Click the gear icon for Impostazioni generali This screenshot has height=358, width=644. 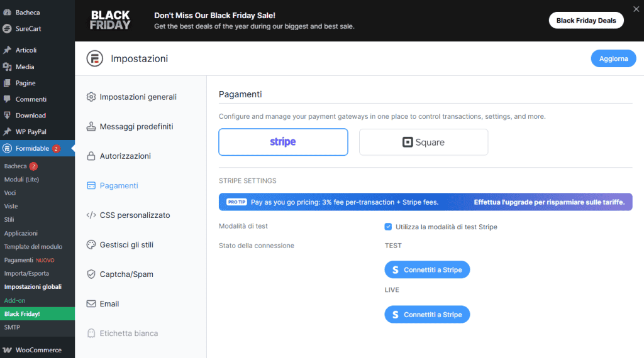(x=91, y=97)
